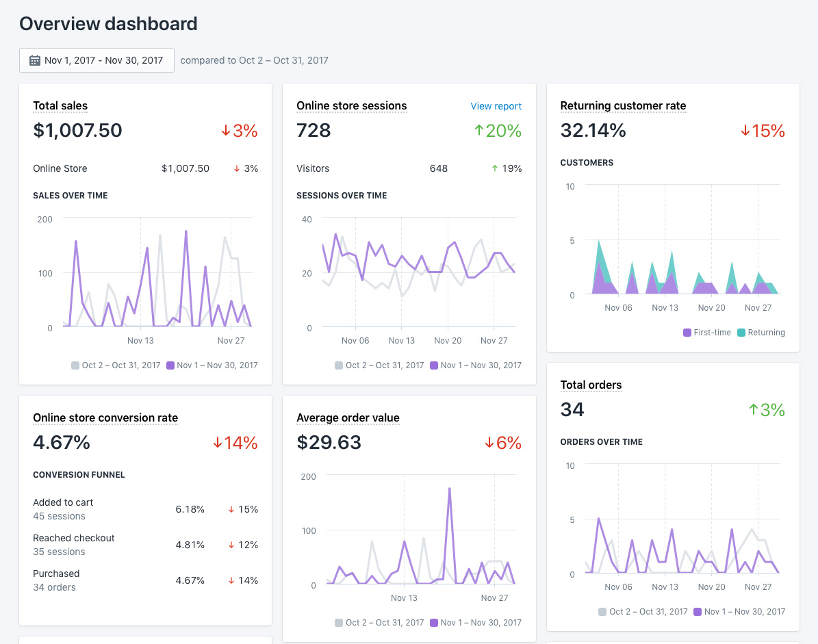Click the 34 total orders figure
This screenshot has width=818, height=644.
(x=572, y=410)
